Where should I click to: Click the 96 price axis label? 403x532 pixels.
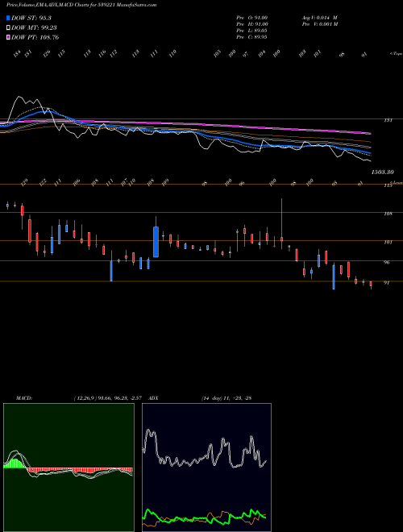pyautogui.click(x=386, y=263)
